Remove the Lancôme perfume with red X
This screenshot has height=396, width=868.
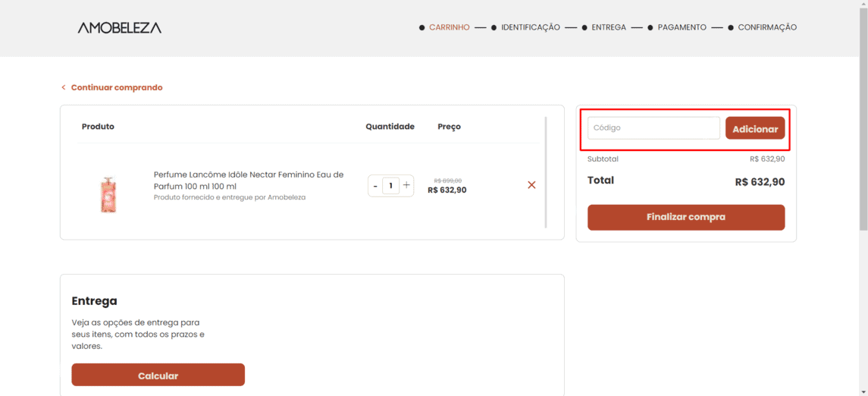[531, 185]
